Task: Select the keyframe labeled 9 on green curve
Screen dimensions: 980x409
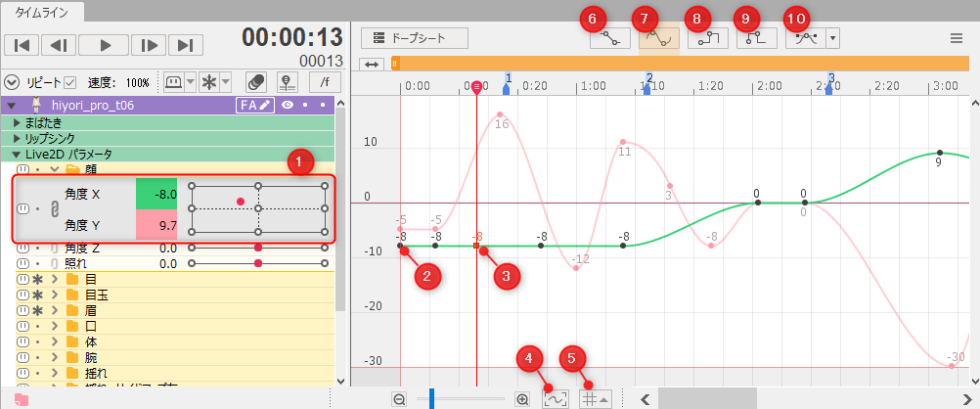Action: (939, 153)
